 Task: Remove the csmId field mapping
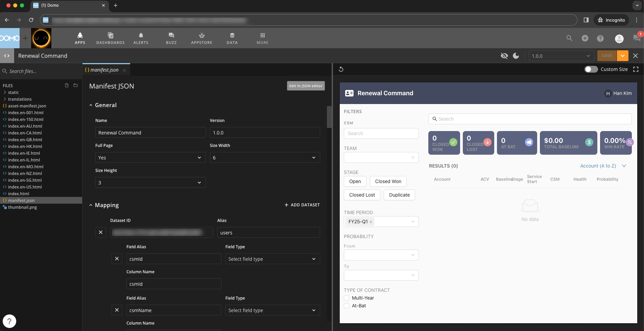(x=117, y=259)
